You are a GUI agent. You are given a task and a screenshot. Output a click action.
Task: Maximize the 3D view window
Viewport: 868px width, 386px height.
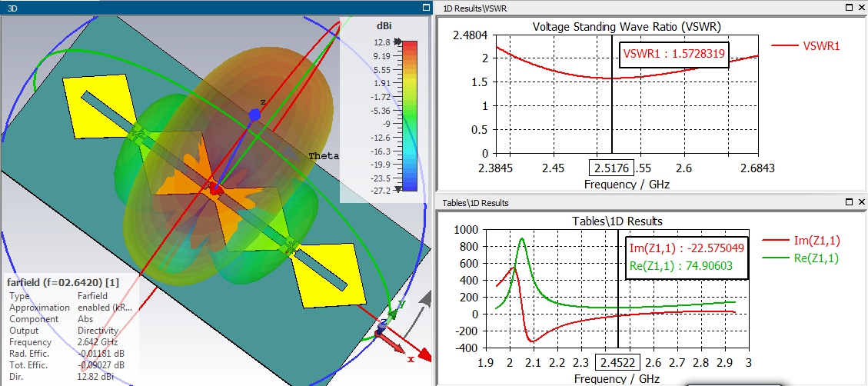(x=426, y=8)
